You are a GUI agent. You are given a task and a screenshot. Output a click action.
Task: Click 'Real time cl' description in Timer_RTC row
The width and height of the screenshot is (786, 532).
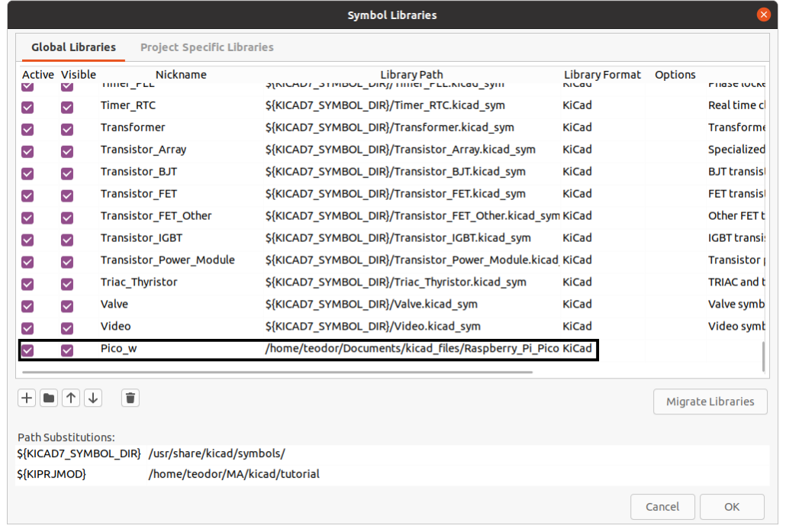(x=736, y=105)
